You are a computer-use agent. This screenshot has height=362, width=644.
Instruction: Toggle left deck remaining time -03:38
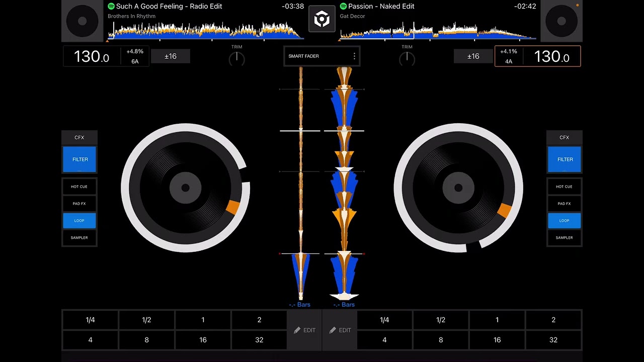click(x=293, y=7)
